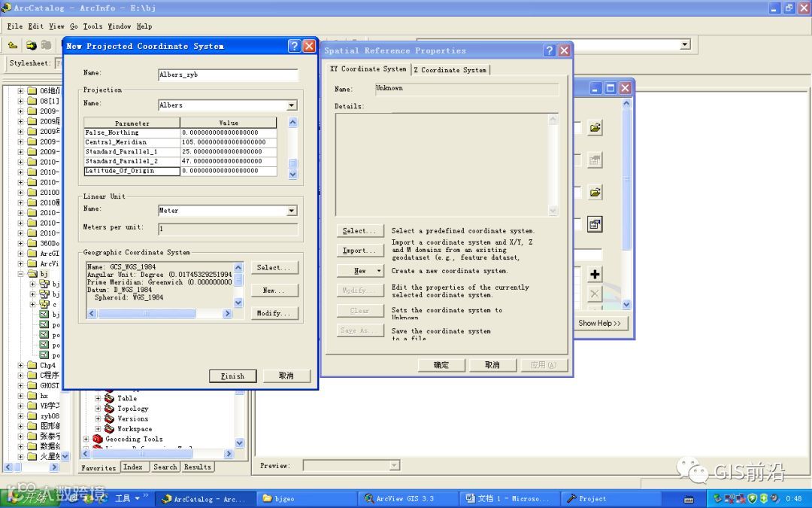Open help for Spatial Reference Properties dialog
Screen dimensions: 812x508
550,50
